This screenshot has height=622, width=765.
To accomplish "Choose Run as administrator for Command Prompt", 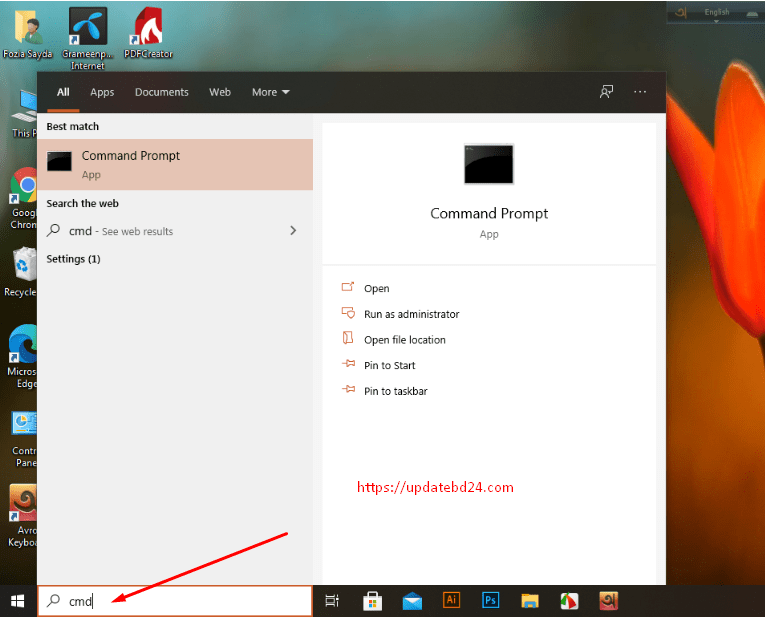I will click(x=411, y=314).
